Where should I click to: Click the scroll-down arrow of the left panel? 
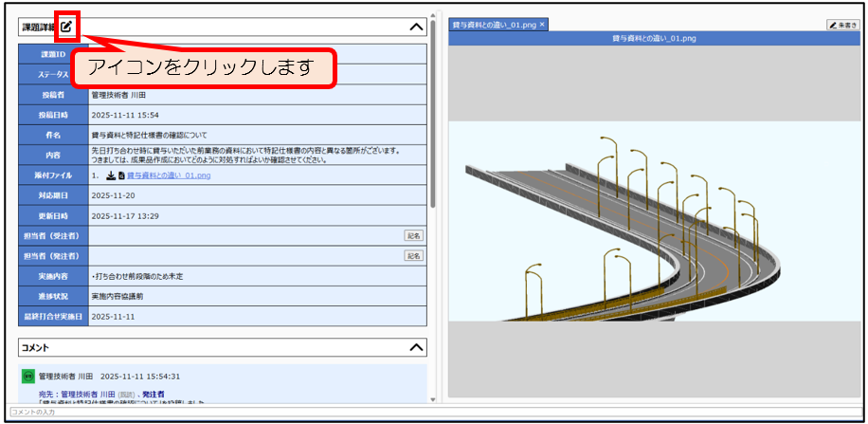[x=433, y=400]
